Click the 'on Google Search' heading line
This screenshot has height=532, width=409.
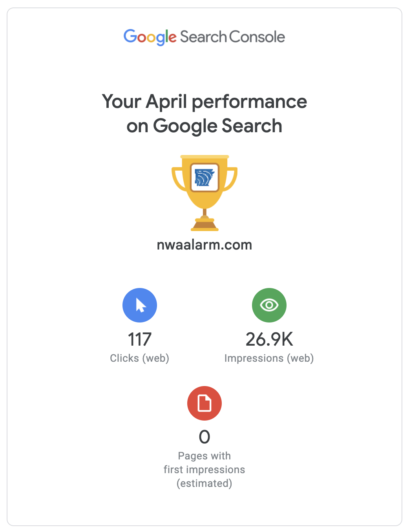click(x=204, y=126)
